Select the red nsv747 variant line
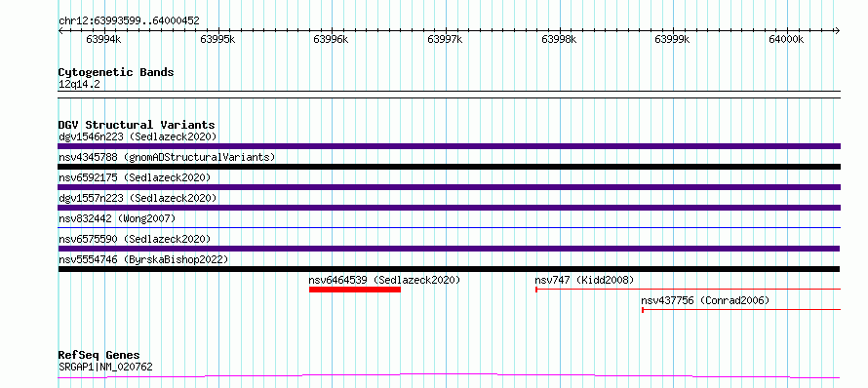 (689, 290)
